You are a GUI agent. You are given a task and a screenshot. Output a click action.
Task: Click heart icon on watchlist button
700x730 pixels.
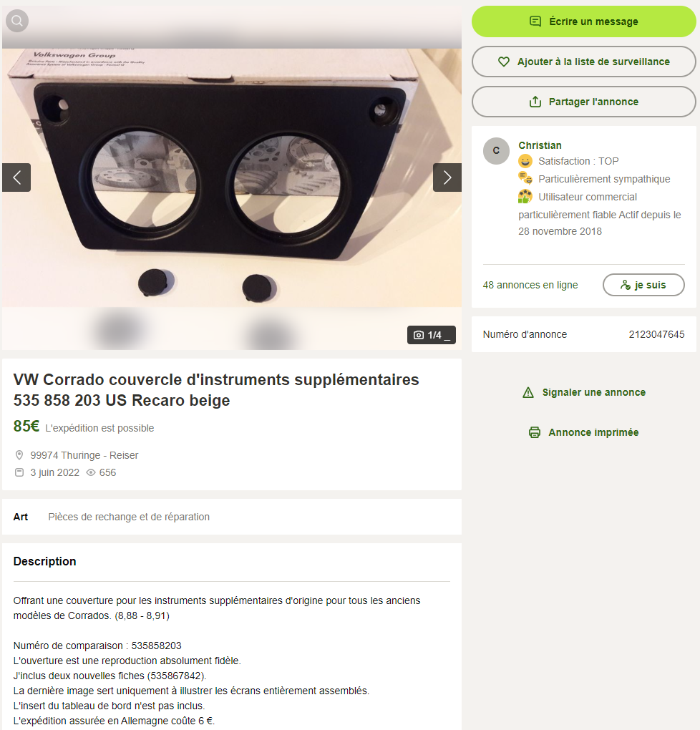[503, 62]
